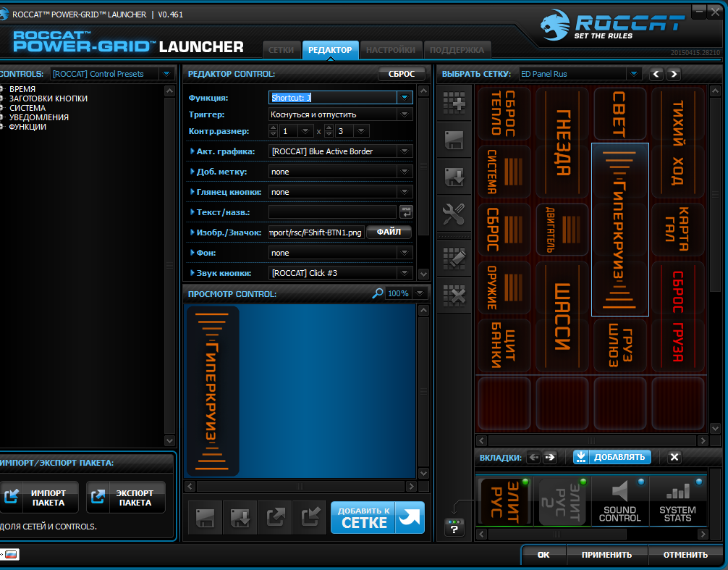Select the СВЕТ grid button
The image size is (728, 570).
pos(620,114)
